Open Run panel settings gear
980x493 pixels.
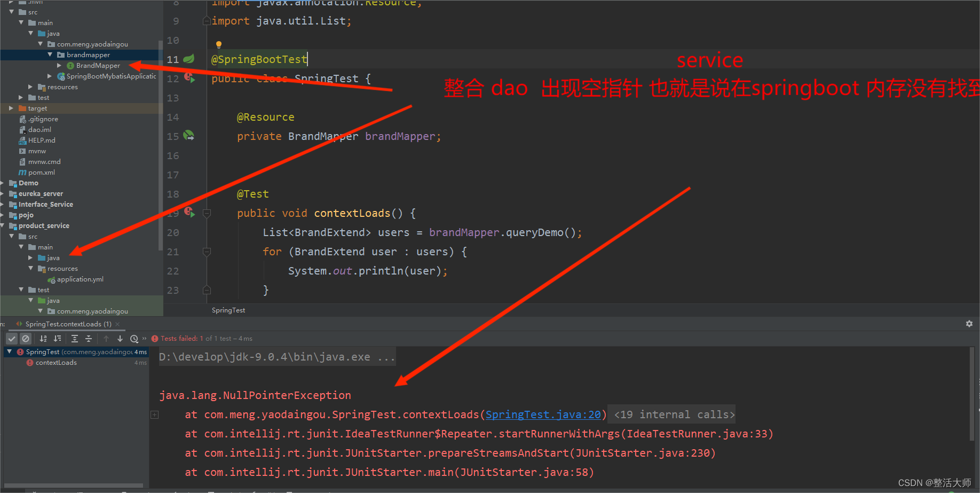969,324
